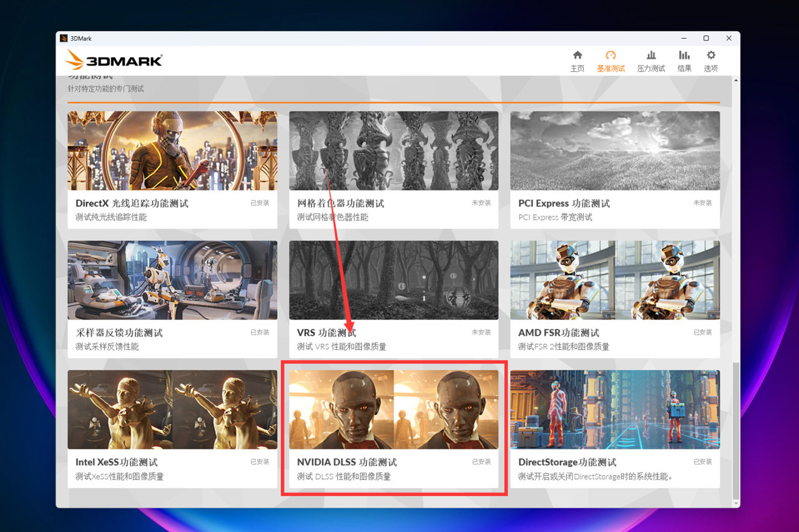Select the 网格着色器功能测试 title
This screenshot has height=532, width=799.
(341, 203)
